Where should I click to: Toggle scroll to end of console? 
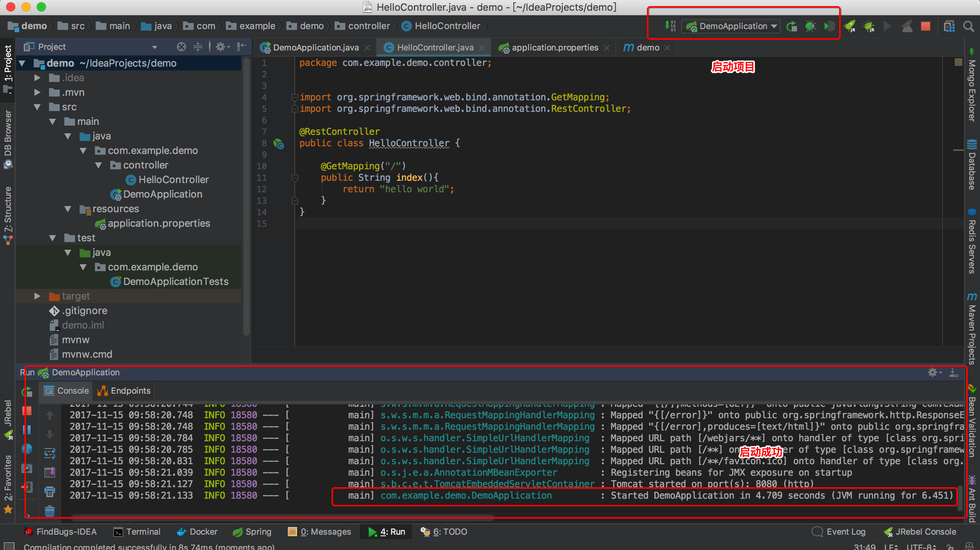50,472
